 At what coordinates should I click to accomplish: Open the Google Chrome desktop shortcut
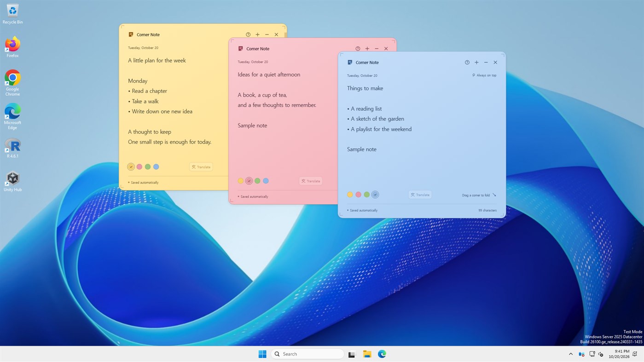click(x=13, y=83)
